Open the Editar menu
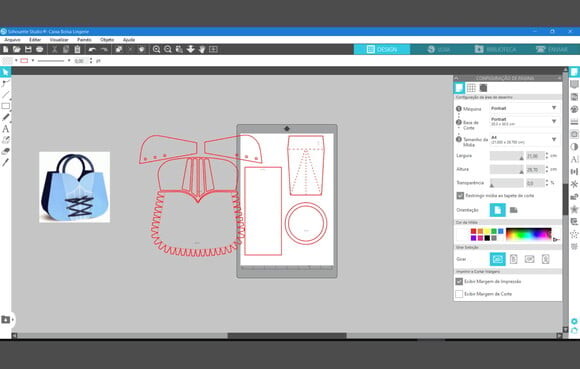Viewport: 580px width, 369px height. [x=35, y=40]
